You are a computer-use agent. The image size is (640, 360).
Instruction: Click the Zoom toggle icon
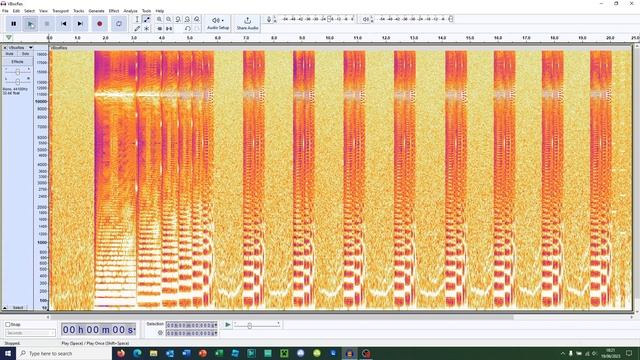[197, 19]
